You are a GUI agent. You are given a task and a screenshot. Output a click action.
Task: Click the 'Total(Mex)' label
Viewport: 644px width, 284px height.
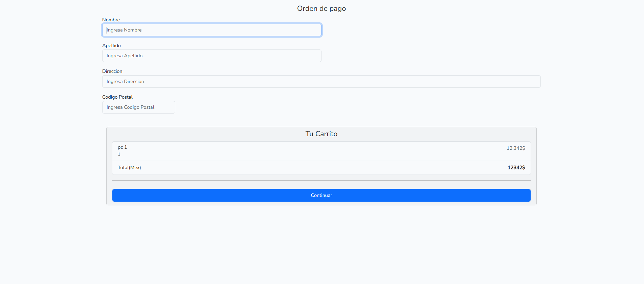(129, 167)
